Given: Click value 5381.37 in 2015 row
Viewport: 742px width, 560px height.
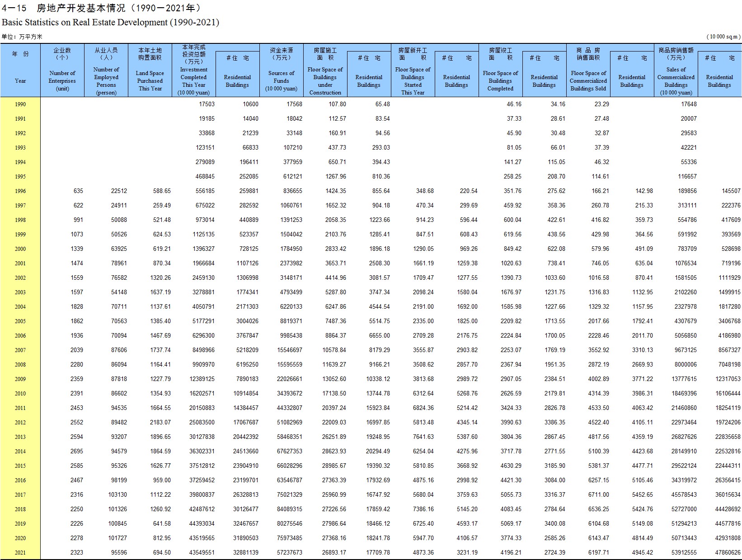Looking at the screenshot, I should click(x=599, y=466).
